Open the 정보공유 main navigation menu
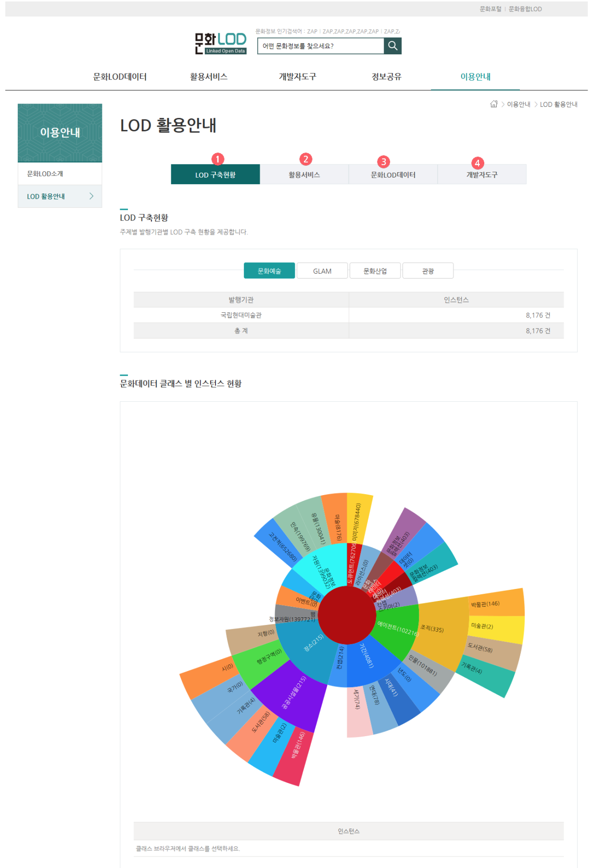Screen dimensions: 604x868 click(387, 77)
